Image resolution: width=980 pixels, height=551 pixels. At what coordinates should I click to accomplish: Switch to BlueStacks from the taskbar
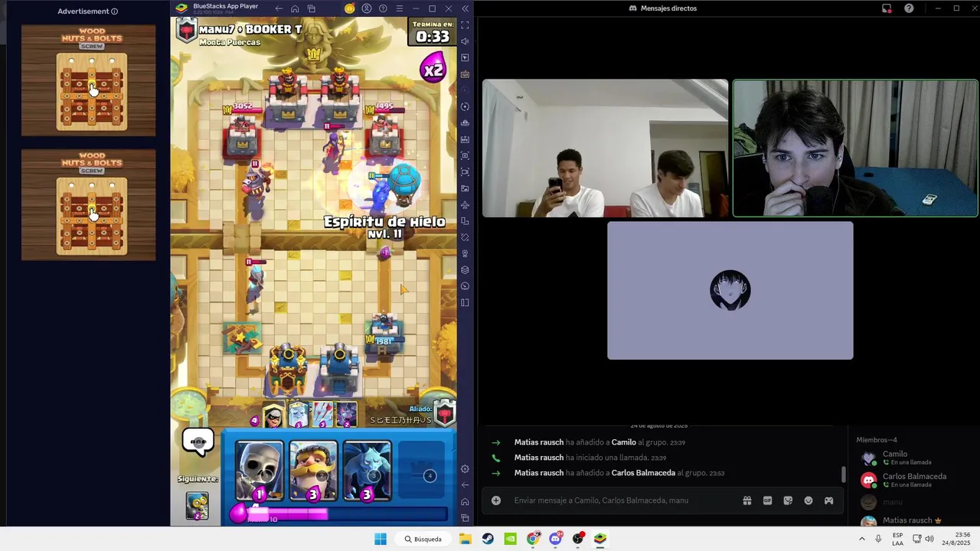click(x=600, y=539)
